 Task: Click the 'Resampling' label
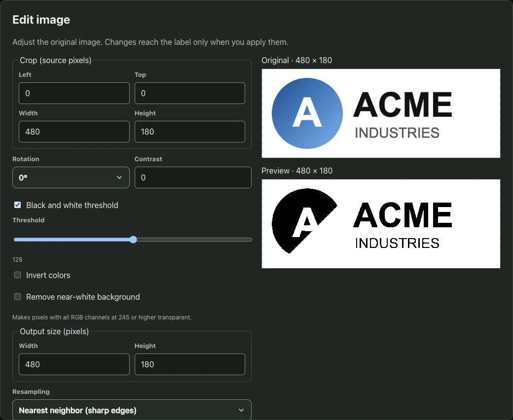31,391
